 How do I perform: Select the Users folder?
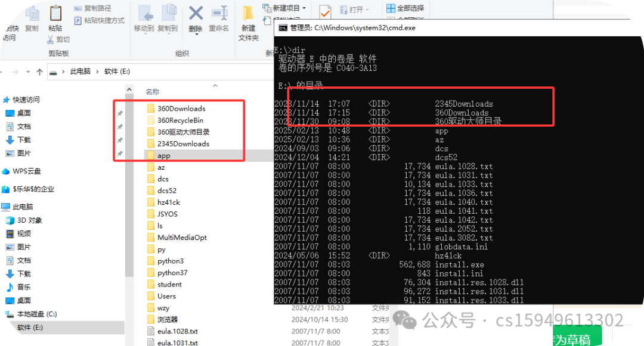(166, 296)
